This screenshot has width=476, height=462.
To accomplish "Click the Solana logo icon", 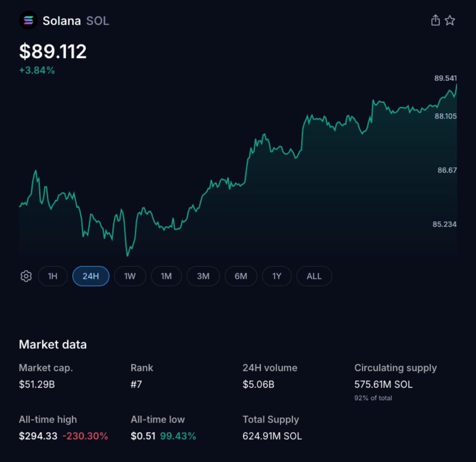I will point(28,20).
